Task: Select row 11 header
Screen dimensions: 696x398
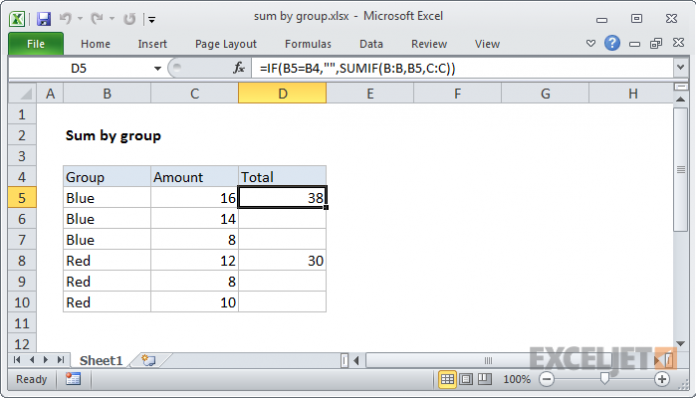Action: tap(22, 323)
